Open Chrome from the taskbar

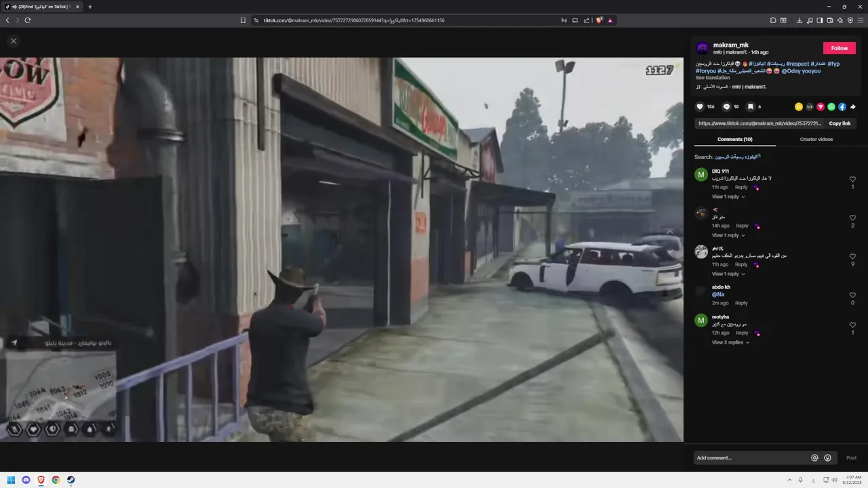[56, 480]
